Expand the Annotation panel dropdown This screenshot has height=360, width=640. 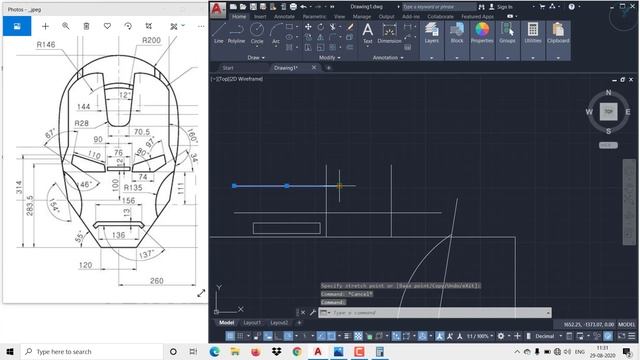coord(388,58)
